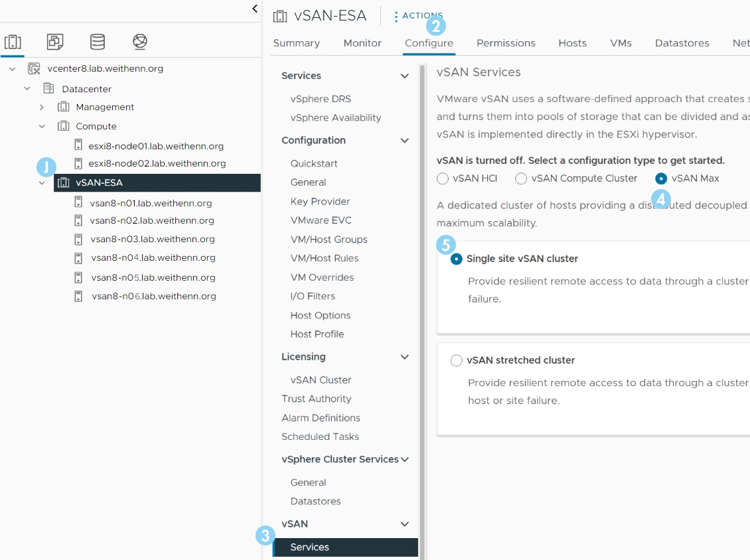
Task: Open I/O Filters settings
Action: [313, 296]
